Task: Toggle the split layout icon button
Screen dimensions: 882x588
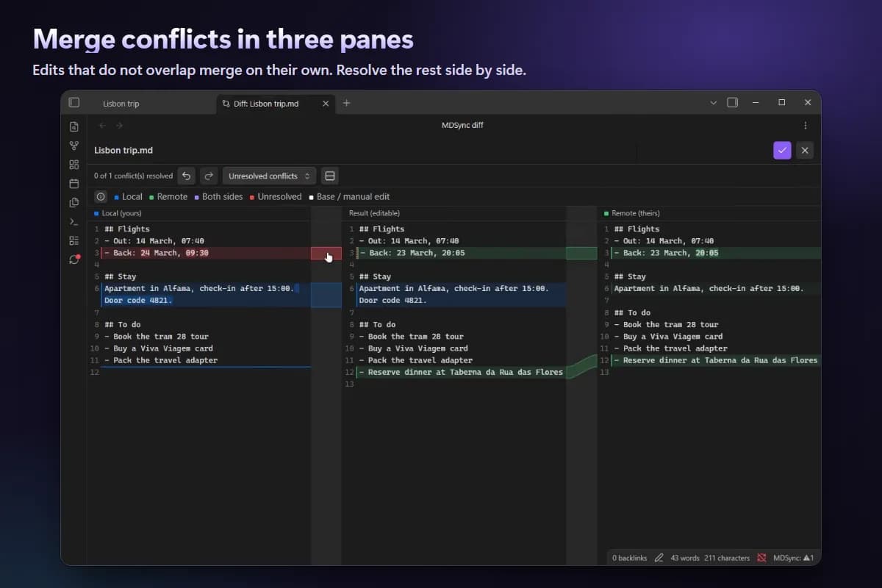Action: [330, 176]
